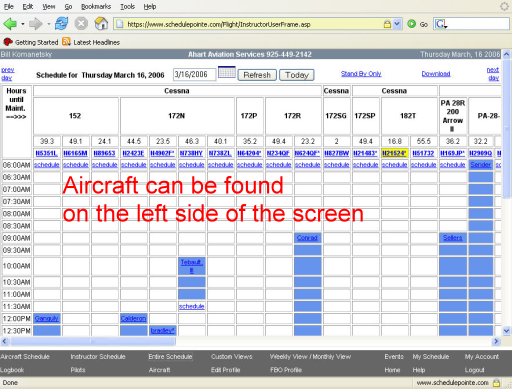This screenshot has height=389, width=512.
Task: Select the Entire Schedule navigation item
Action: (x=170, y=356)
